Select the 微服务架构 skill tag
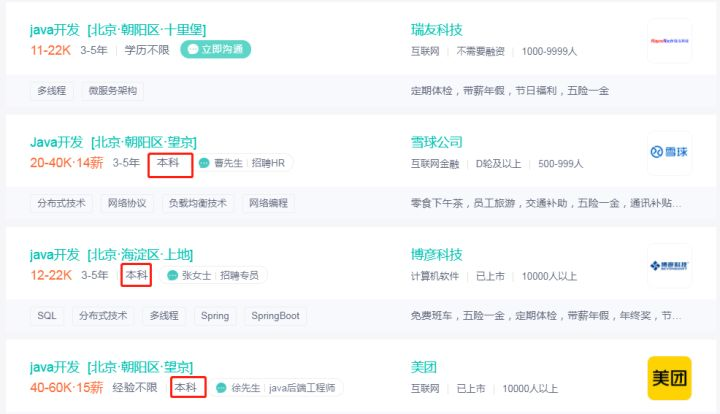720x414 pixels. (x=112, y=91)
